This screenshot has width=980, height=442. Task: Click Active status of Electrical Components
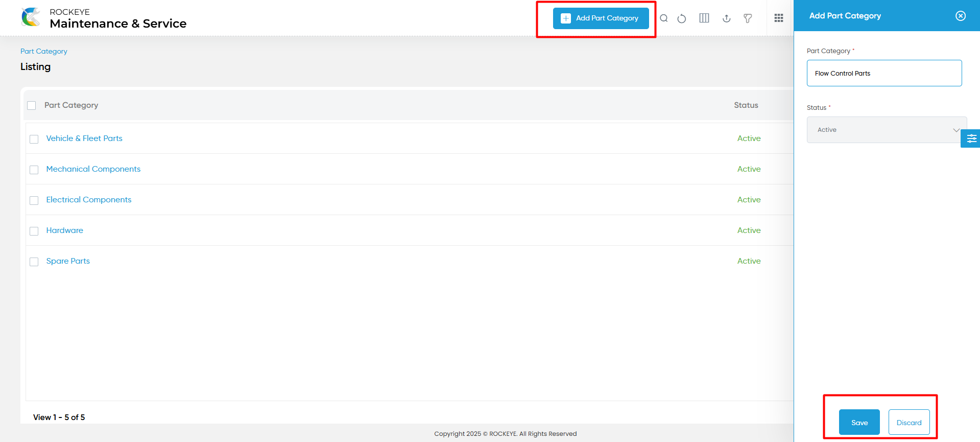click(749, 200)
